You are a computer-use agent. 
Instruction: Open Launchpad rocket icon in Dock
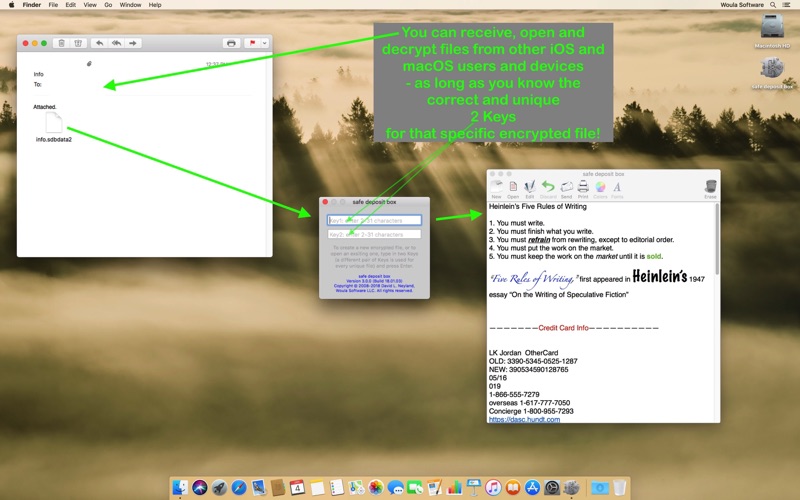[x=219, y=488]
